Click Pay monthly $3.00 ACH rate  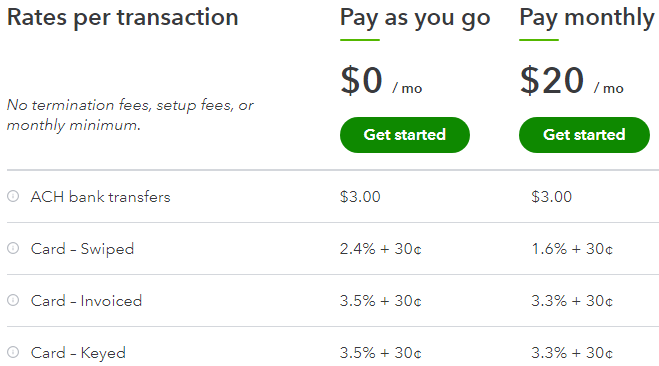551,197
